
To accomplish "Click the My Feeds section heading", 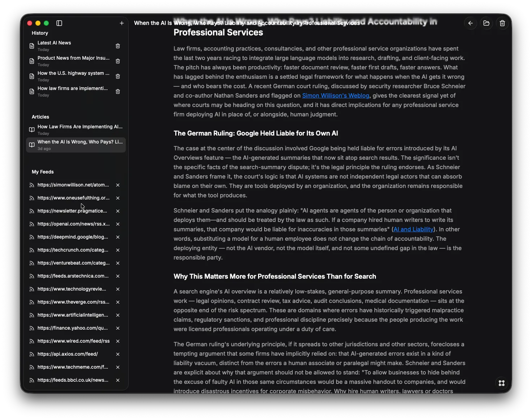I will tap(43, 172).
